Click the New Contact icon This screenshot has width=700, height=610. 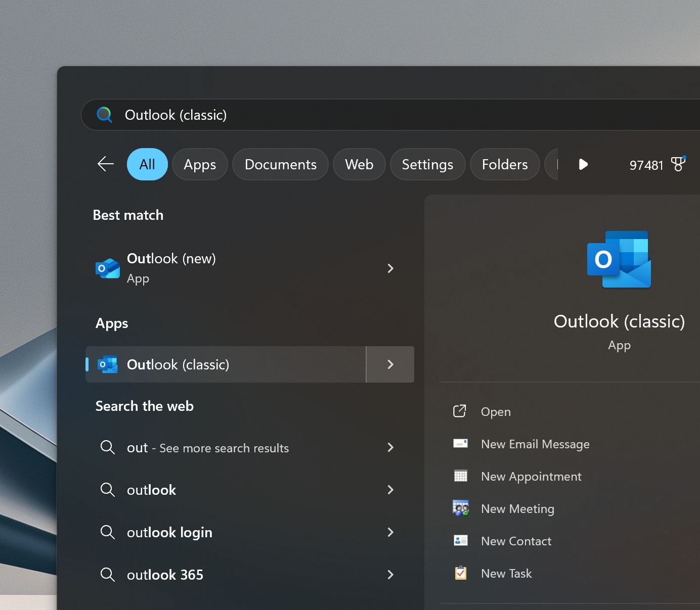(460, 540)
